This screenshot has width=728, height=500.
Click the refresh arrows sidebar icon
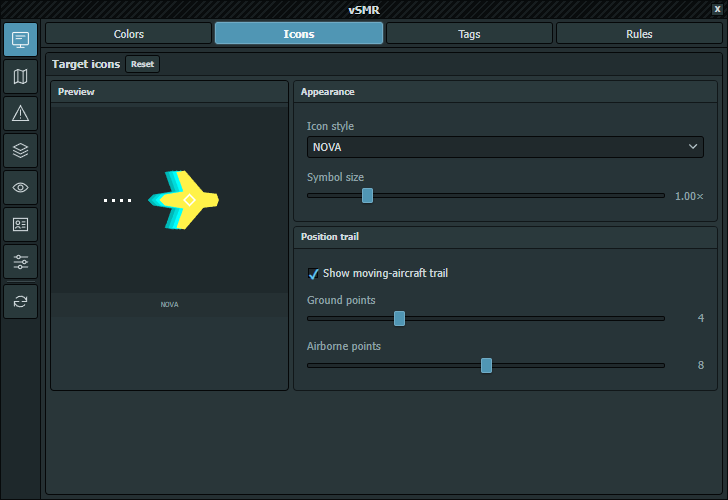coord(20,302)
